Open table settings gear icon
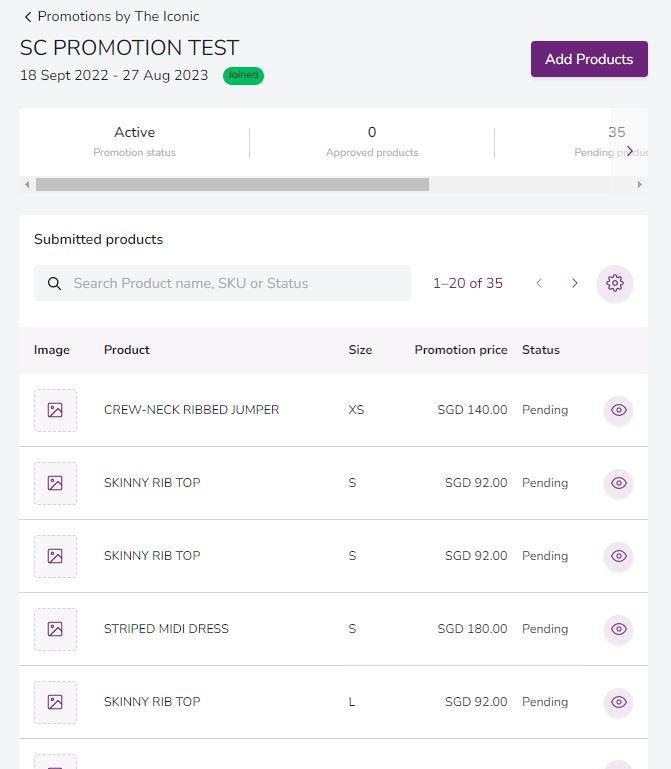The image size is (671, 769). tap(615, 283)
